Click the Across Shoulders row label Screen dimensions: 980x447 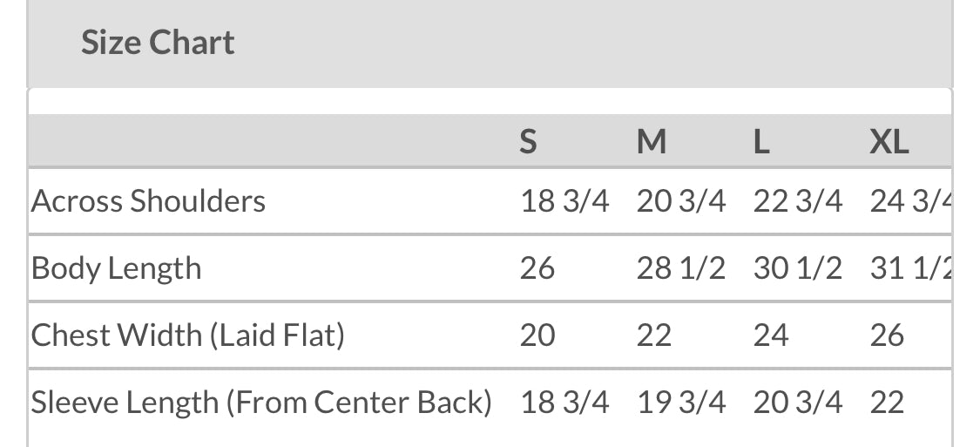point(148,201)
